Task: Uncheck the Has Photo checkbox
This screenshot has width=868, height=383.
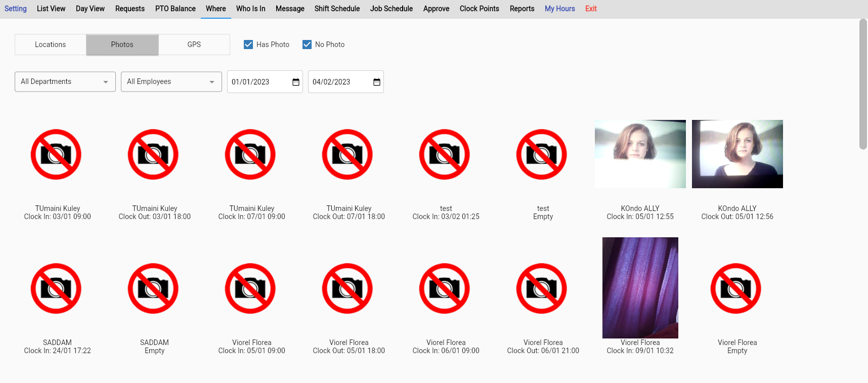Action: click(248, 45)
